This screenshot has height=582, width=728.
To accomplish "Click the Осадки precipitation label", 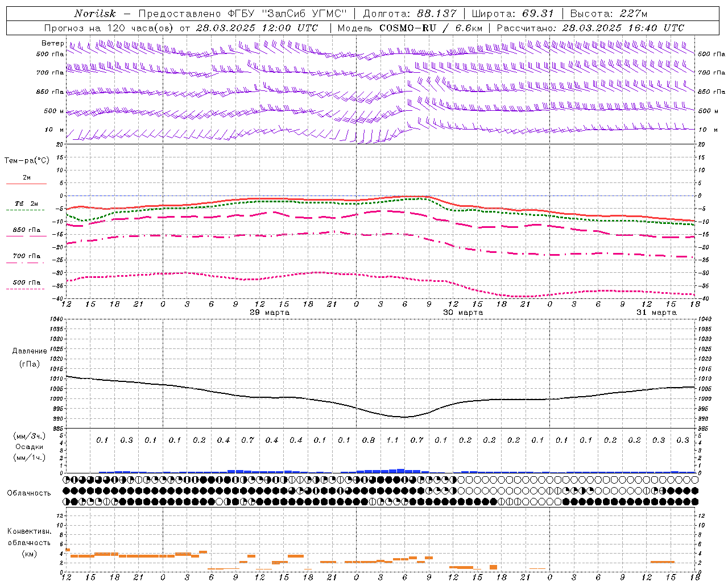I will tap(30, 447).
